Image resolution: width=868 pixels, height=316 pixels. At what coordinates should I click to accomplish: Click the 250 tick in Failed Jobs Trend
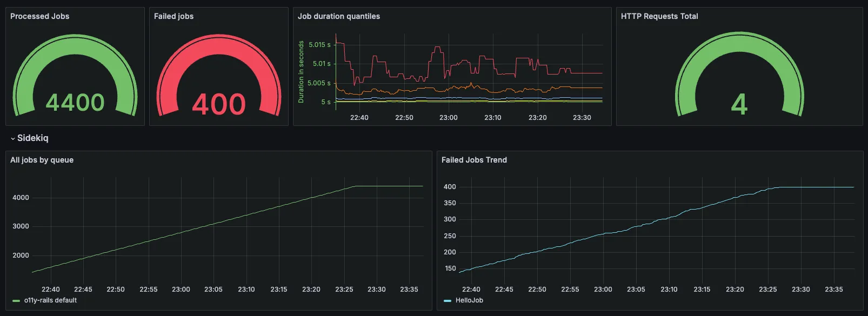[x=450, y=236]
